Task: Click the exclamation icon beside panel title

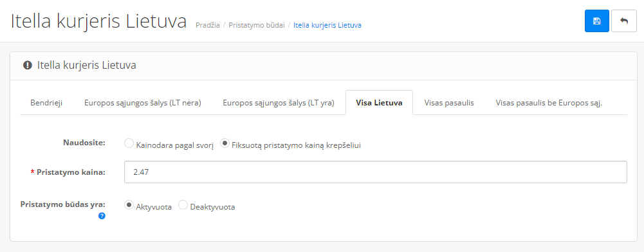Action: pyautogui.click(x=28, y=65)
